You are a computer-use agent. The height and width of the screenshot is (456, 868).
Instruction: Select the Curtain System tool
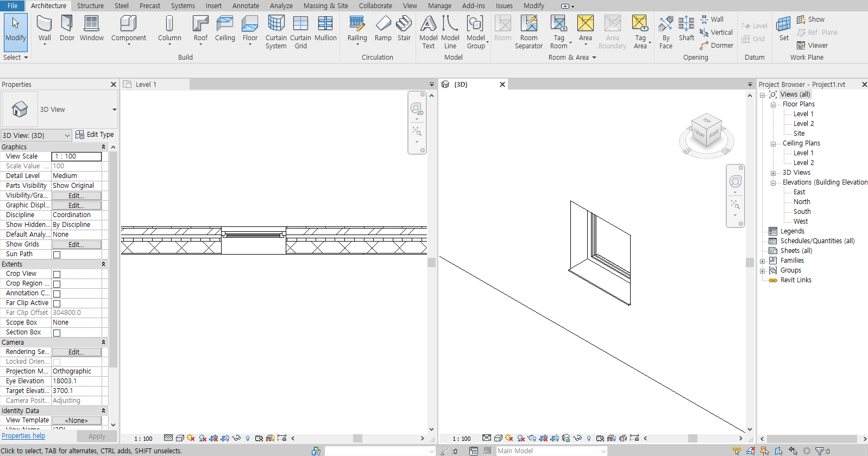coord(276,31)
